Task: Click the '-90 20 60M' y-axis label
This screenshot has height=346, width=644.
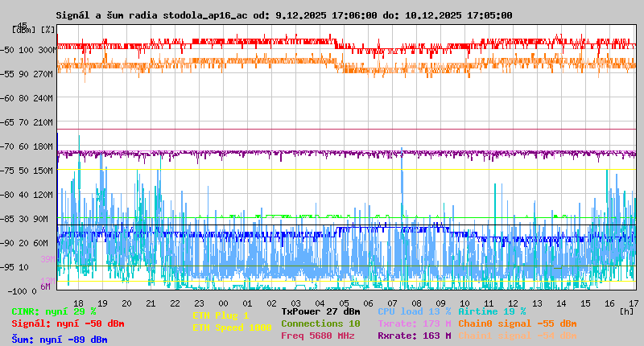Action: [24, 243]
